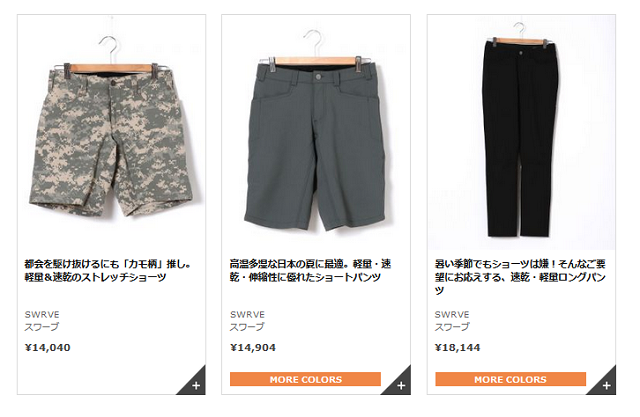Click スワーブ text under camo shorts
Image resolution: width=640 pixels, height=417 pixels.
point(42,327)
